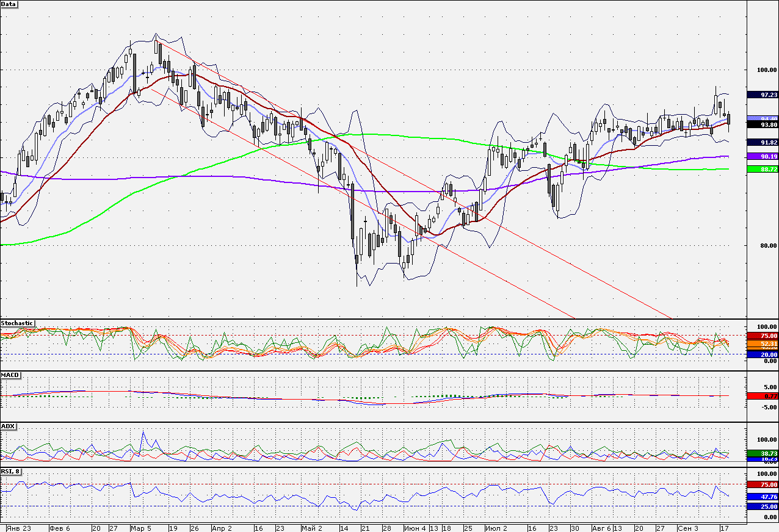
Task: Open the ADX indicator panel label
Action: [x=8, y=426]
